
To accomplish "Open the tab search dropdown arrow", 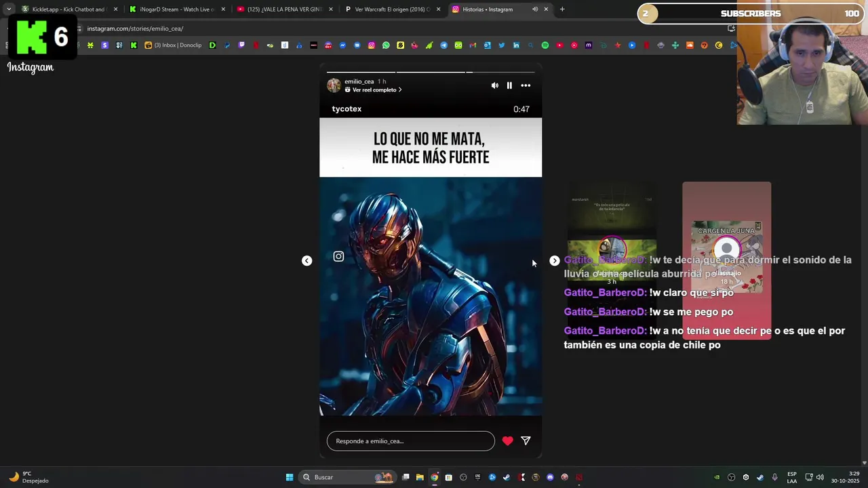I will pyautogui.click(x=9, y=9).
